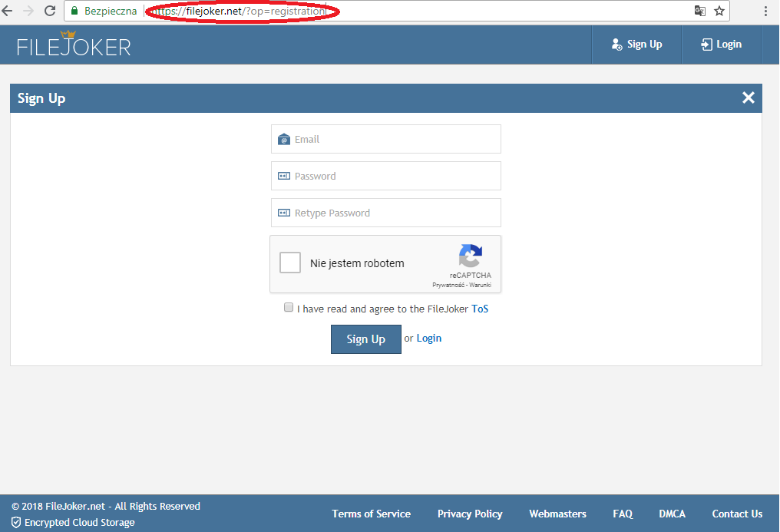Open the ToS link in agreement text
780x532 pixels.
pyautogui.click(x=480, y=309)
